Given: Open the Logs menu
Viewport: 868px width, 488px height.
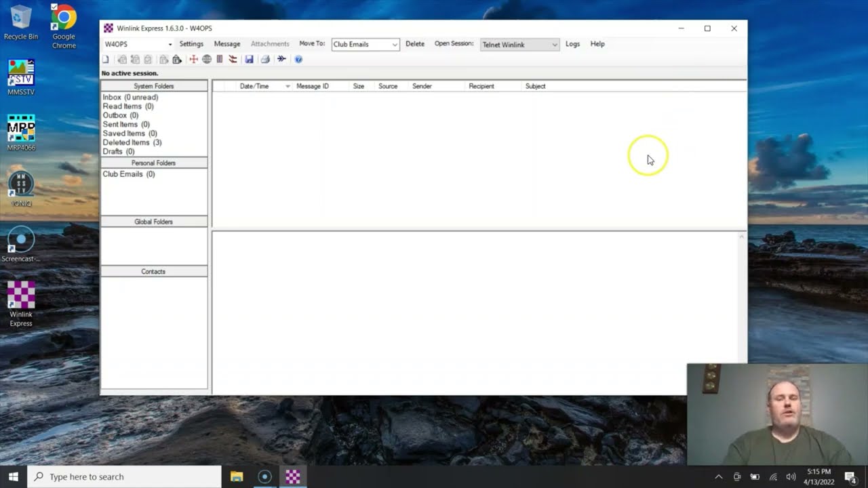Looking at the screenshot, I should coord(572,44).
